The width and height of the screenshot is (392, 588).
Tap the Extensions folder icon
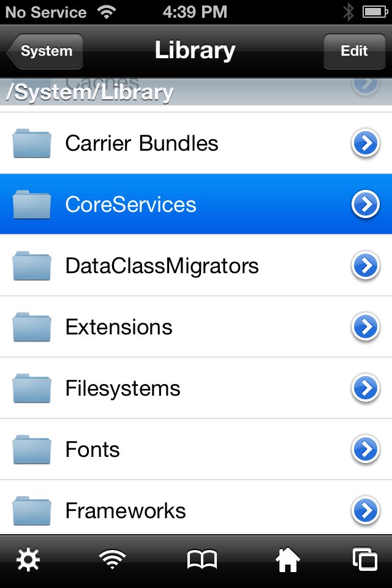32,327
